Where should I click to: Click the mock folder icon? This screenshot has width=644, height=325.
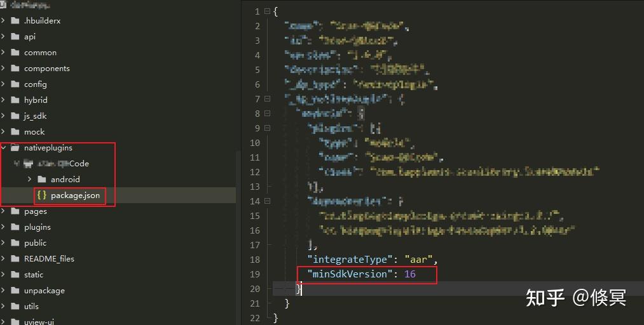[15, 131]
